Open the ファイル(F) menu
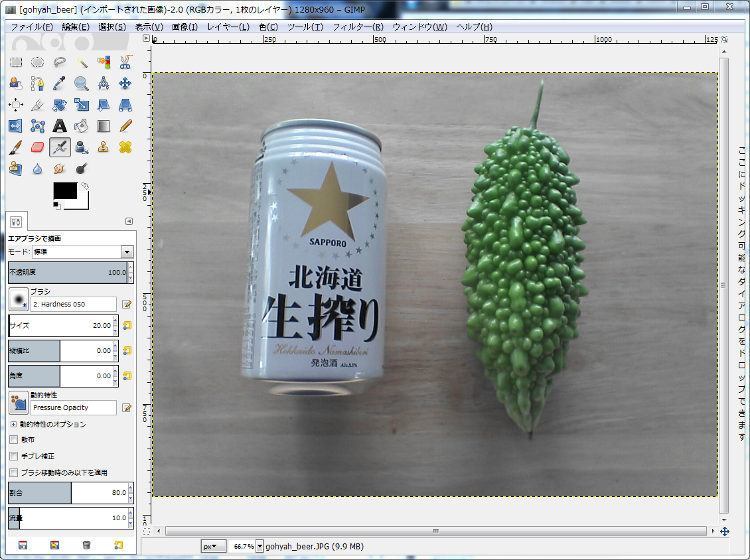This screenshot has width=750, height=560. pyautogui.click(x=32, y=27)
